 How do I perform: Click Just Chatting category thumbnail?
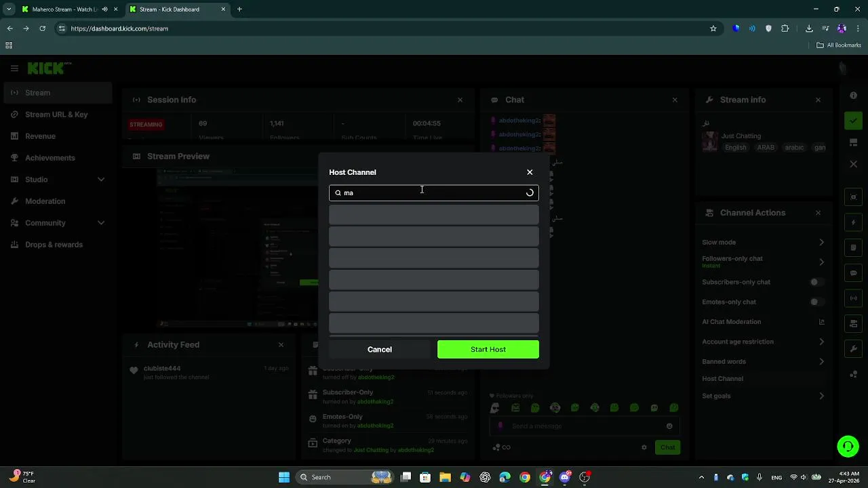pos(710,141)
